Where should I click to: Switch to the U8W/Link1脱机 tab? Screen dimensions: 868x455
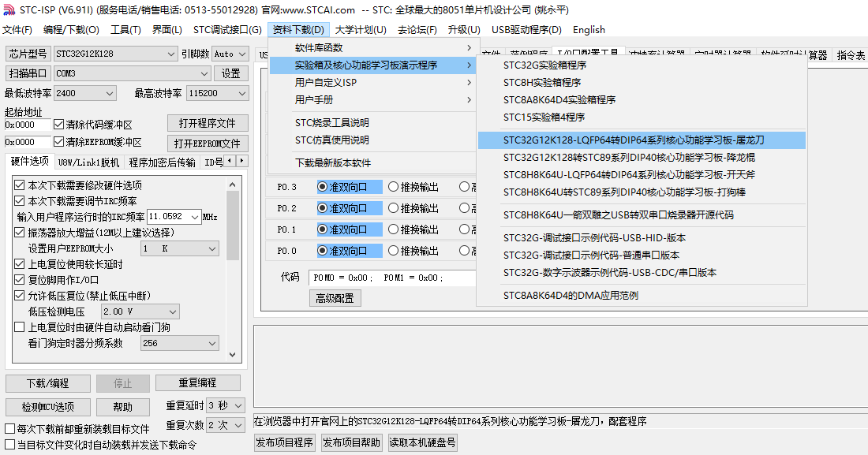pos(88,162)
